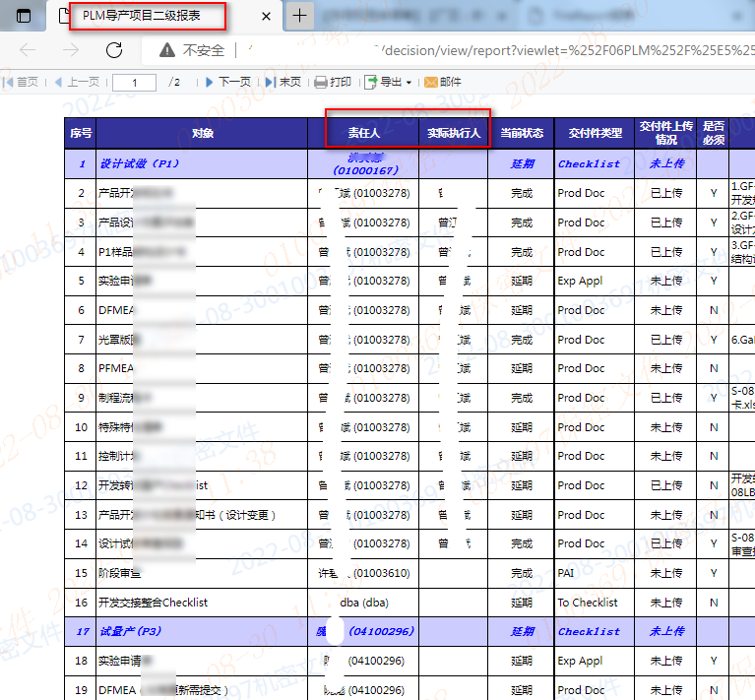
Task: Click the page number input field
Action: click(135, 83)
